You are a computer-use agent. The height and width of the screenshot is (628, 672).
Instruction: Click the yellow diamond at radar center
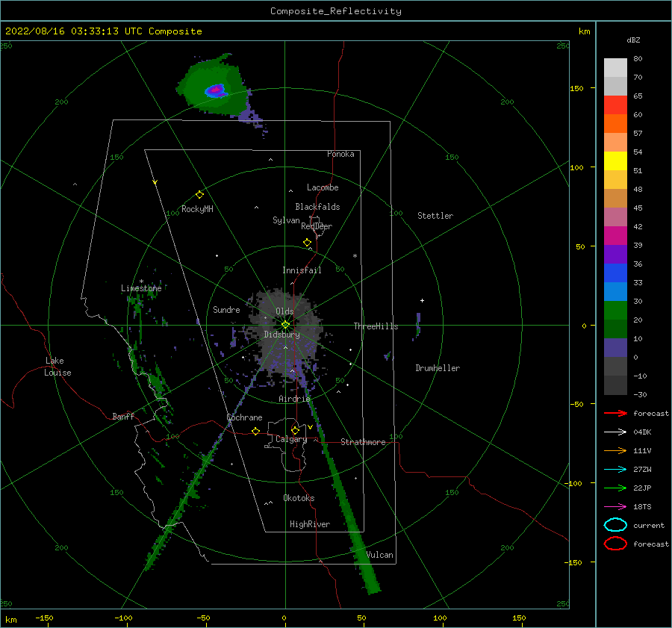coord(285,325)
